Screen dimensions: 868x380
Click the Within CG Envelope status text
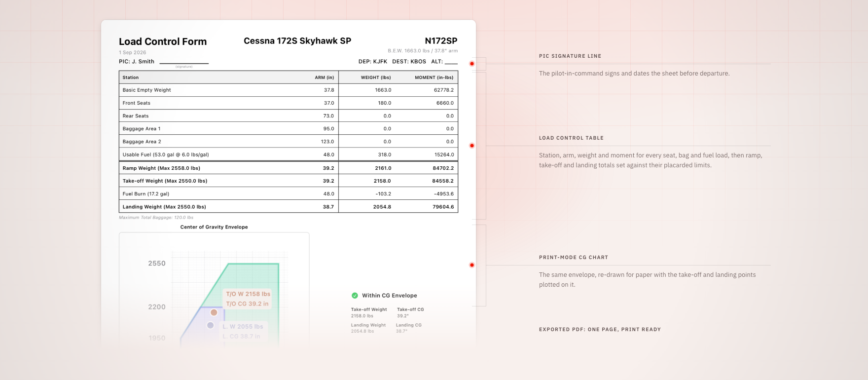coord(390,296)
